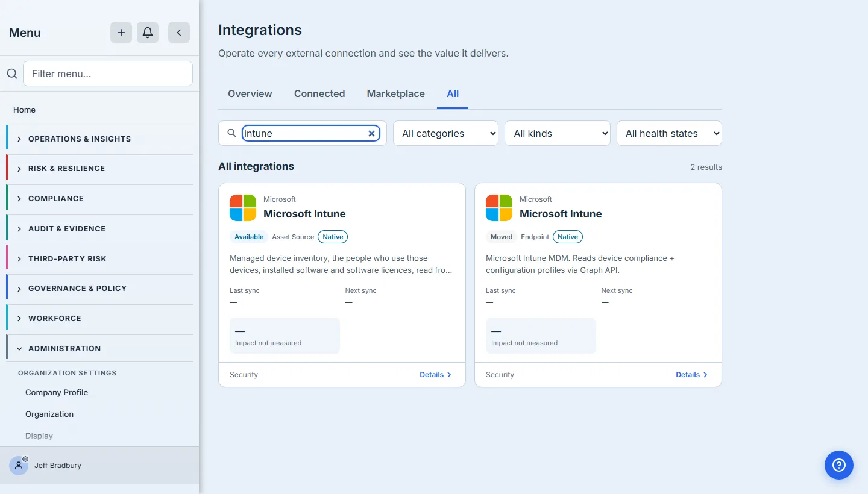868x494 pixels.
Task: Open the Display menu item
Action: coord(39,436)
